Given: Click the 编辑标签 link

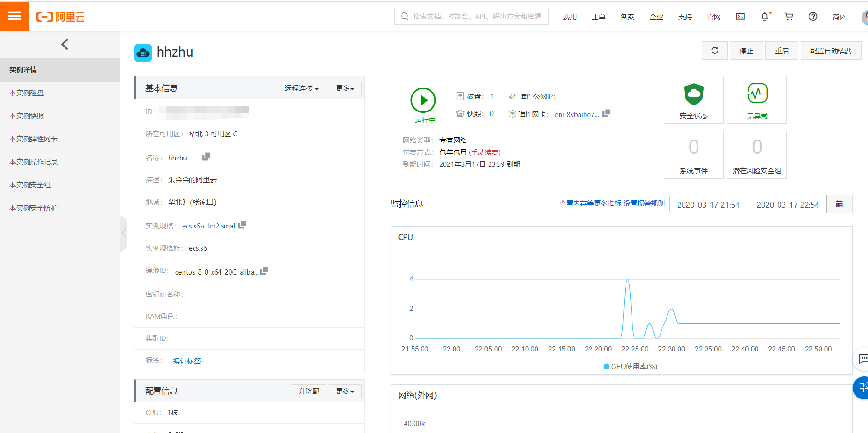Looking at the screenshot, I should pos(187,361).
